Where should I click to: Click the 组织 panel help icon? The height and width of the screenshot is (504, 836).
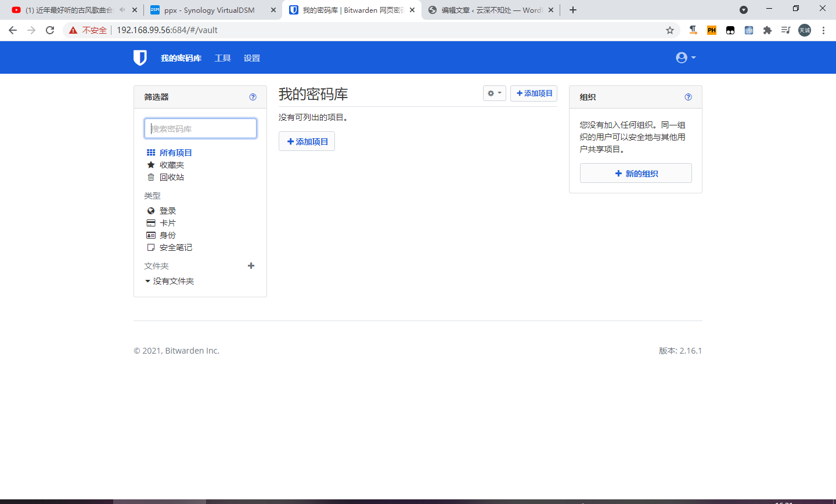point(688,97)
